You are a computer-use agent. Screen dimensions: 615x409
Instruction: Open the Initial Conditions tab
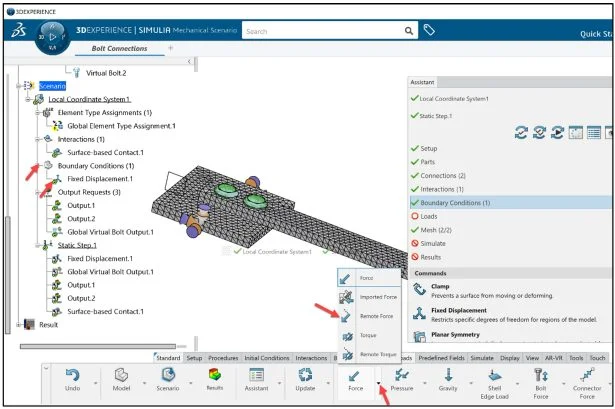(x=267, y=358)
